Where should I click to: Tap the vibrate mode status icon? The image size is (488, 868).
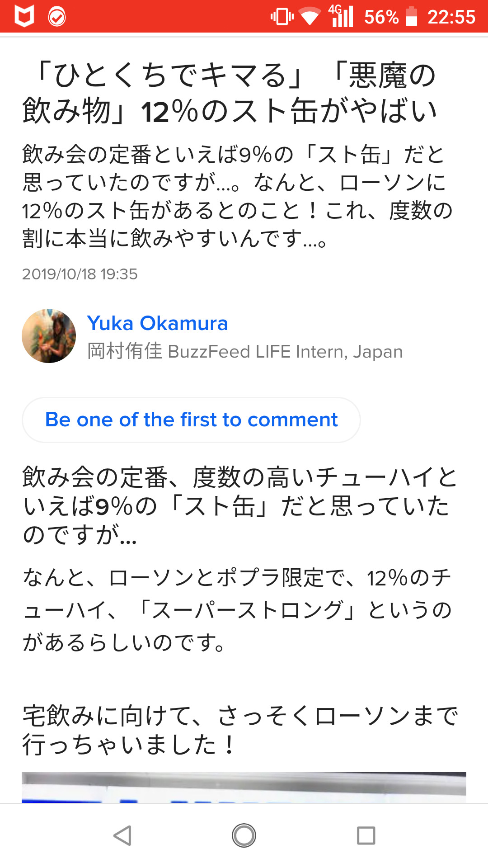click(x=282, y=17)
